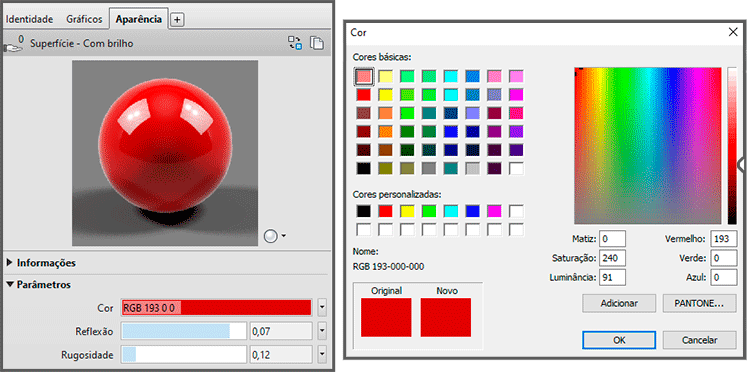Image resolution: width=750 pixels, height=392 pixels.
Task: Click the Vermelho input field
Action: [x=723, y=239]
